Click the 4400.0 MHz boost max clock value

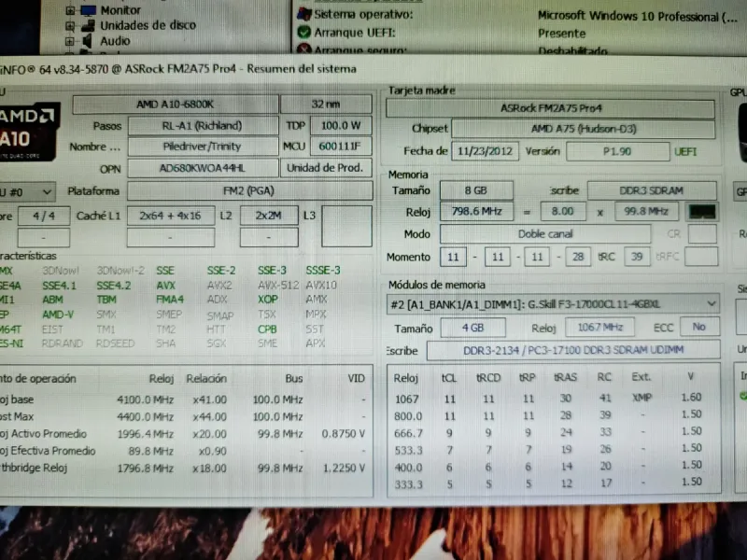point(145,417)
